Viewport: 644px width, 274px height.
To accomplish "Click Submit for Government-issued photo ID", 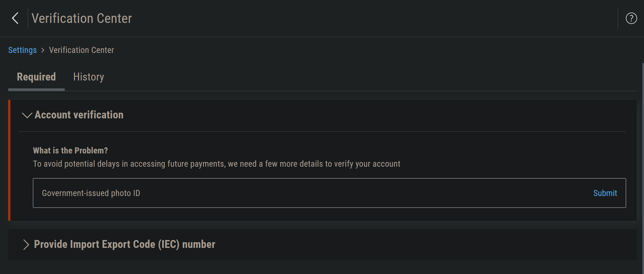I will coord(605,193).
